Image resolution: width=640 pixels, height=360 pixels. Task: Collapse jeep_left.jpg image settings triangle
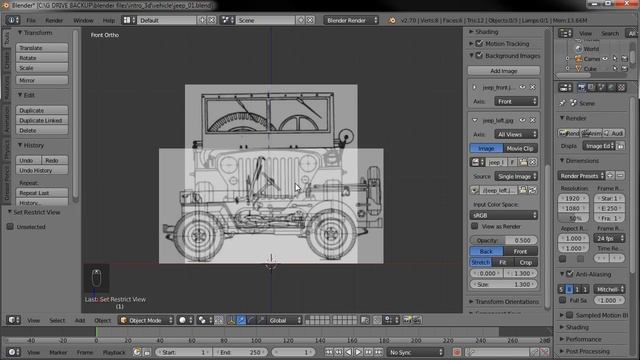[x=475, y=120]
